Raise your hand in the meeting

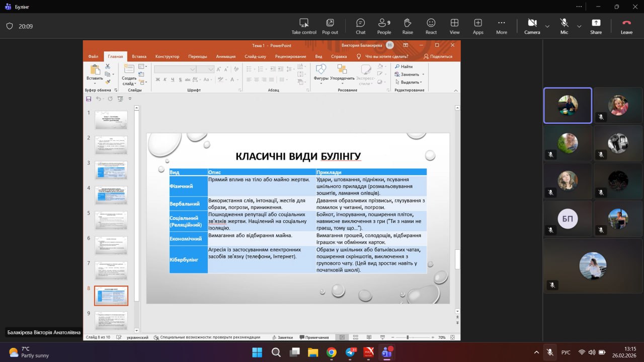click(x=408, y=26)
